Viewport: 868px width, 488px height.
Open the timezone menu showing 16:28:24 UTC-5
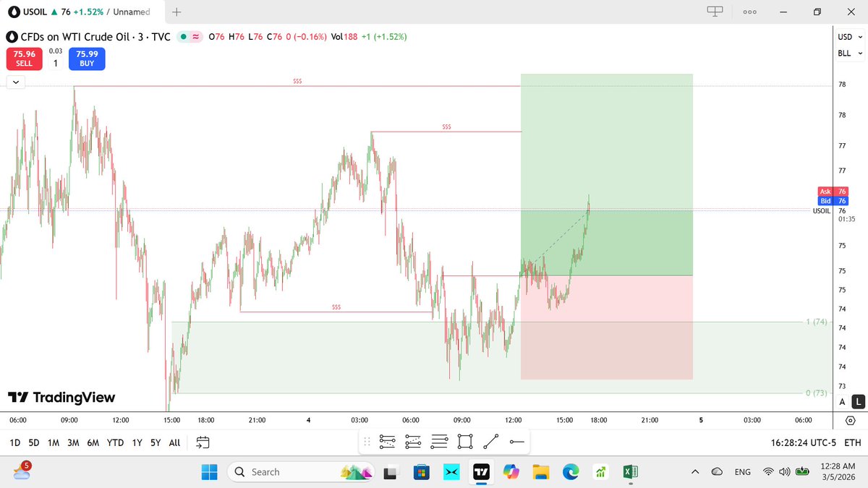click(x=802, y=442)
